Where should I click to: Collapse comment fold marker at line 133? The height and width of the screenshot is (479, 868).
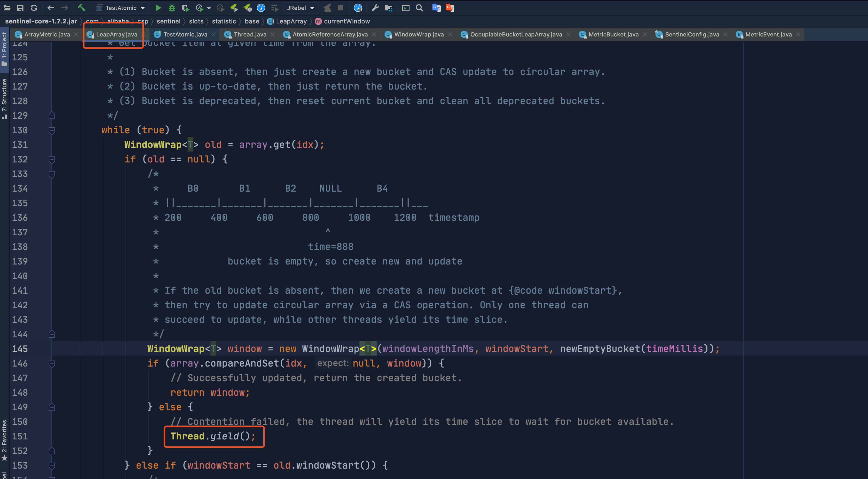click(52, 174)
